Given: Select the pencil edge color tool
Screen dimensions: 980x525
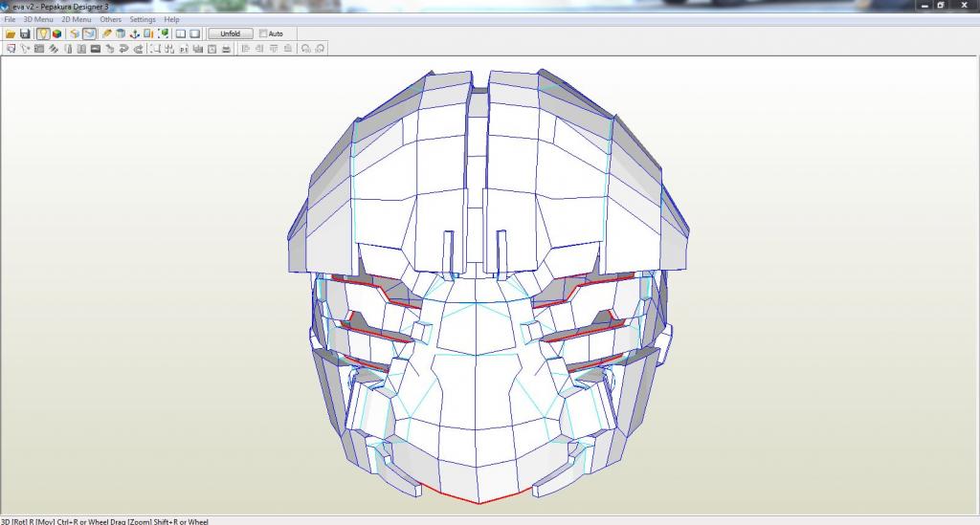Looking at the screenshot, I should click(107, 33).
